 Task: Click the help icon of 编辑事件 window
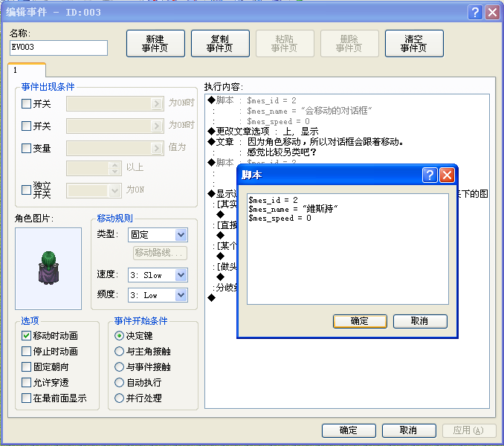pos(475,13)
